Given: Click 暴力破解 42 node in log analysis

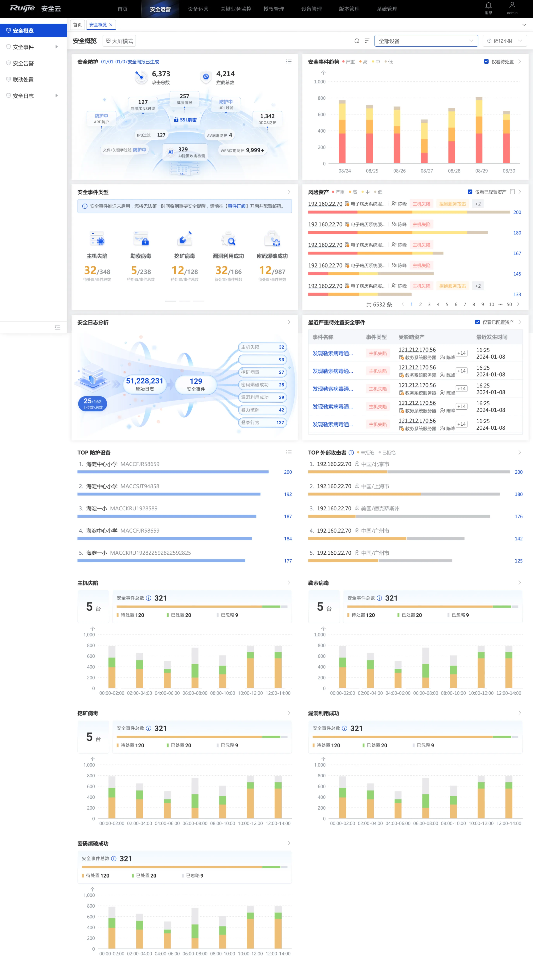Looking at the screenshot, I should pos(262,410).
